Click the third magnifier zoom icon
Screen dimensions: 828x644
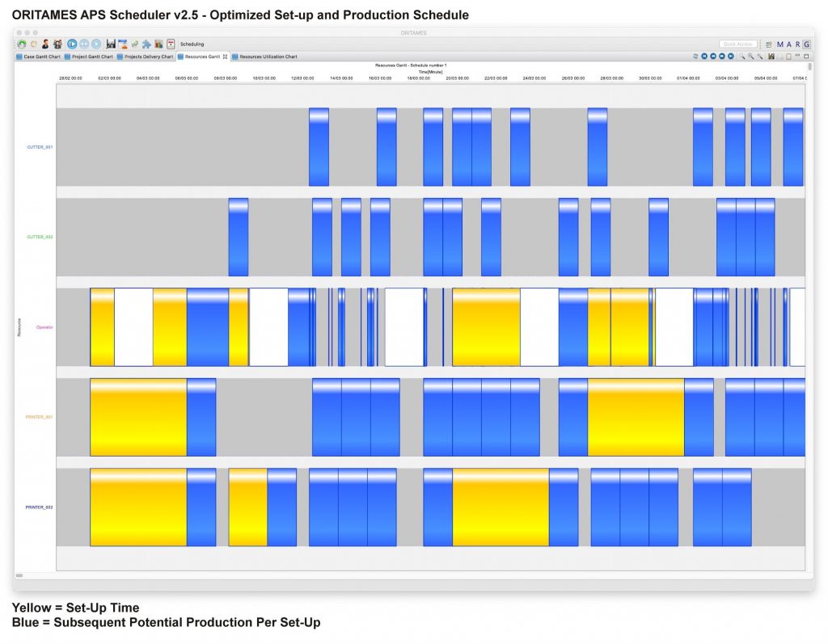click(x=760, y=56)
